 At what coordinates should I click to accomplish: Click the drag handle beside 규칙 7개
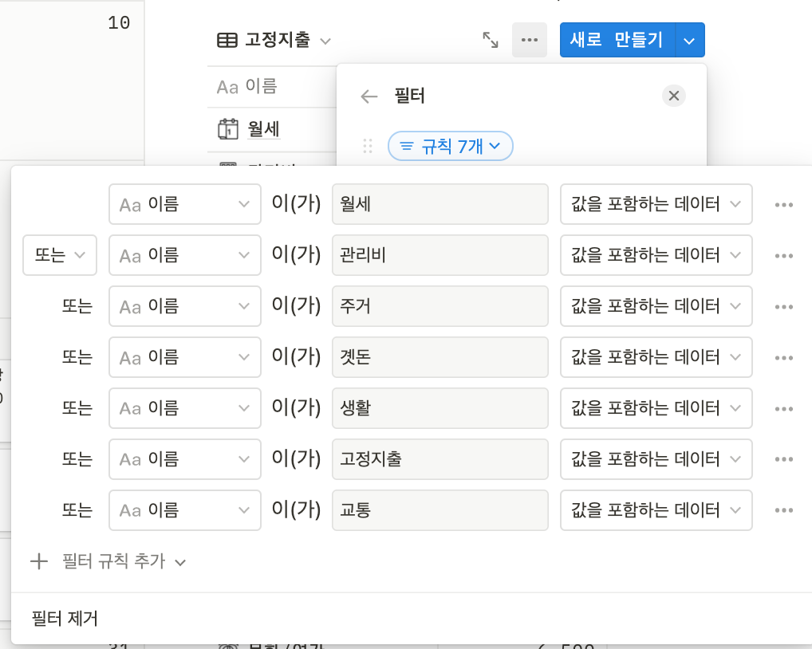368,146
